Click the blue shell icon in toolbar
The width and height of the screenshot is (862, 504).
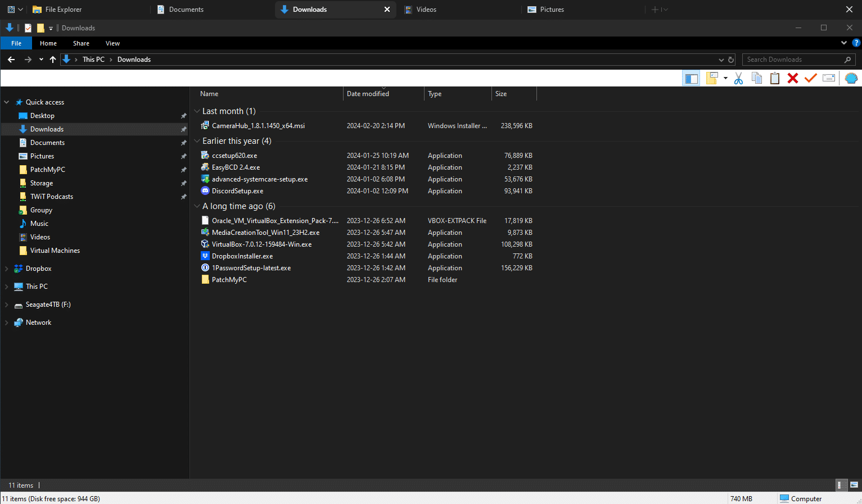click(x=851, y=79)
